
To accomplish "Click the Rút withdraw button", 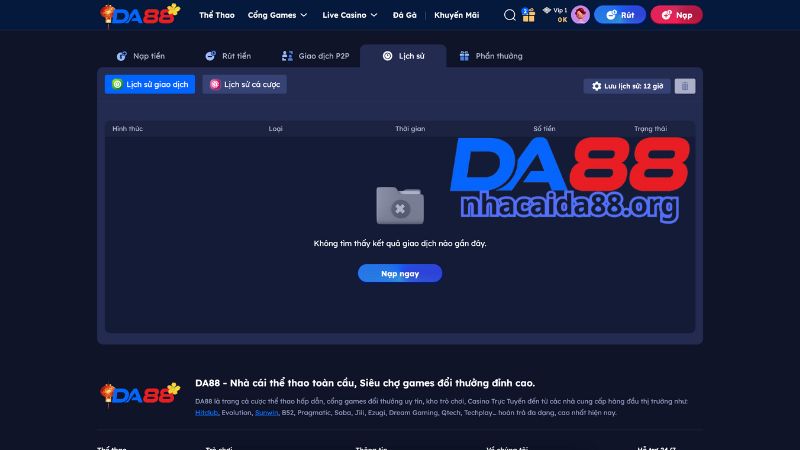I will [620, 15].
